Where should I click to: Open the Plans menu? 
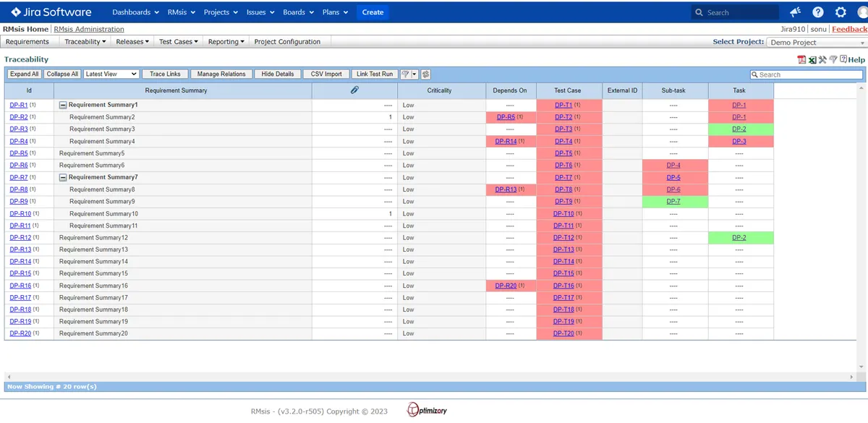pyautogui.click(x=335, y=12)
